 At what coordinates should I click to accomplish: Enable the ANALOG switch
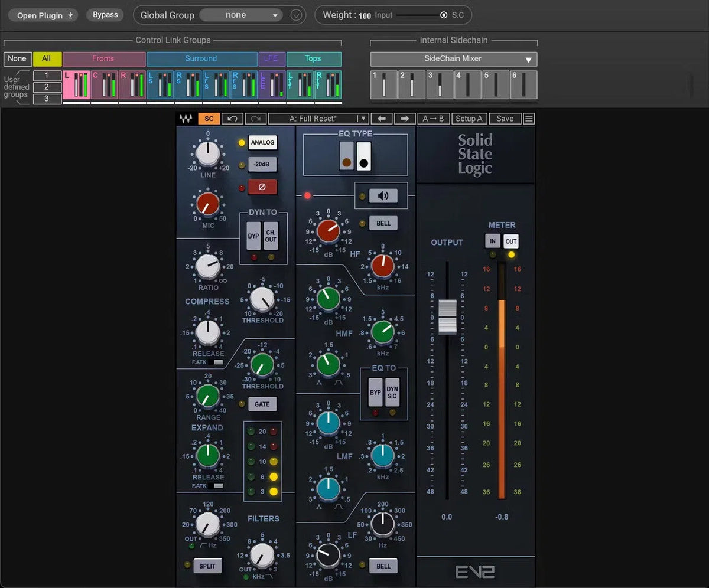(x=262, y=142)
